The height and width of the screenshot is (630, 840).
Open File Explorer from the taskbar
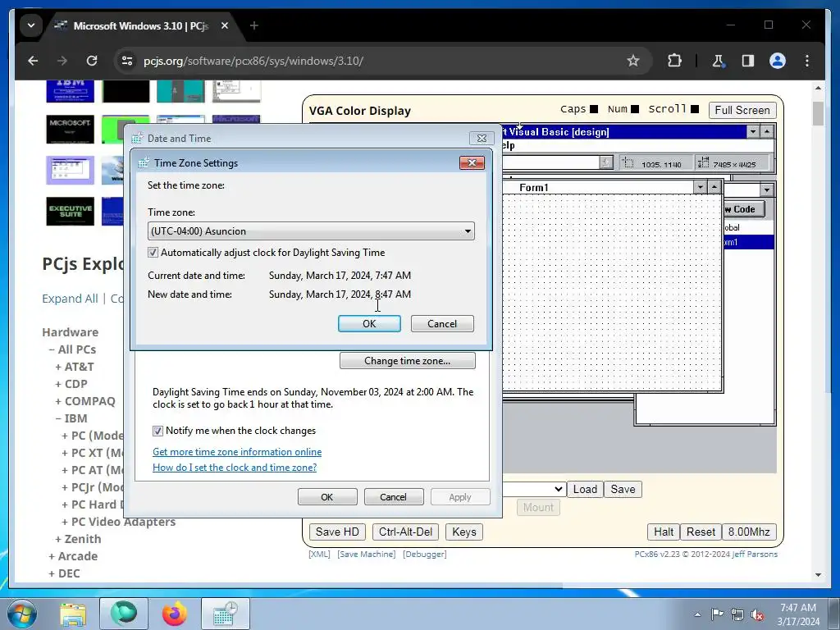click(x=73, y=614)
